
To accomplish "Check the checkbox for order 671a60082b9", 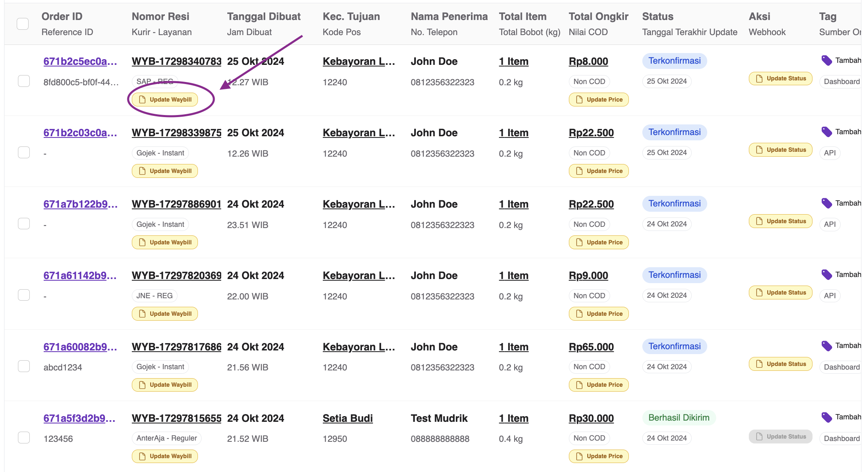I will point(24,366).
